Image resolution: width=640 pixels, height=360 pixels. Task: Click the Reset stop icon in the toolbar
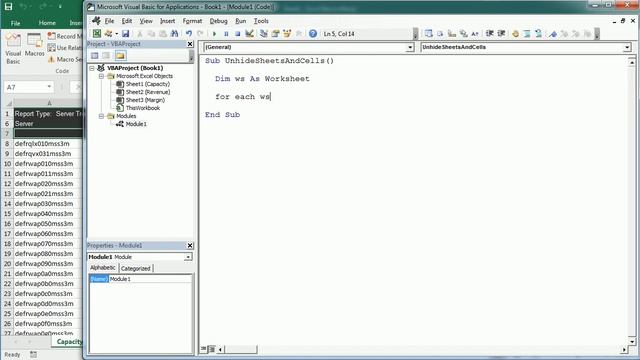[x=237, y=34]
